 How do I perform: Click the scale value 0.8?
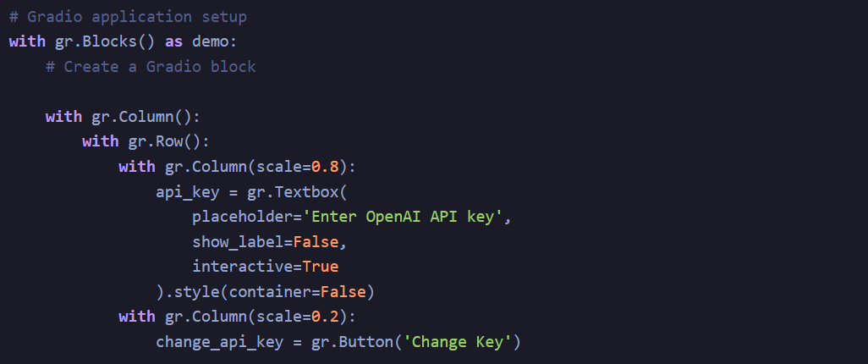pos(324,167)
